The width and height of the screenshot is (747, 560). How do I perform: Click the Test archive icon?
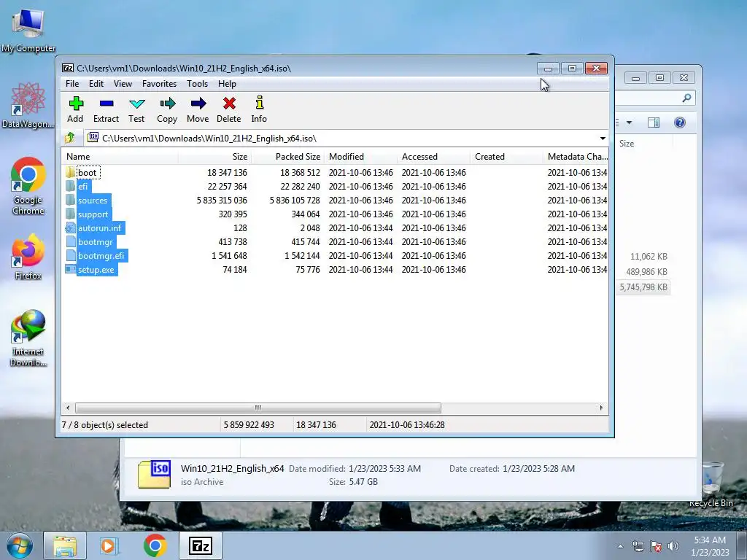tap(136, 109)
